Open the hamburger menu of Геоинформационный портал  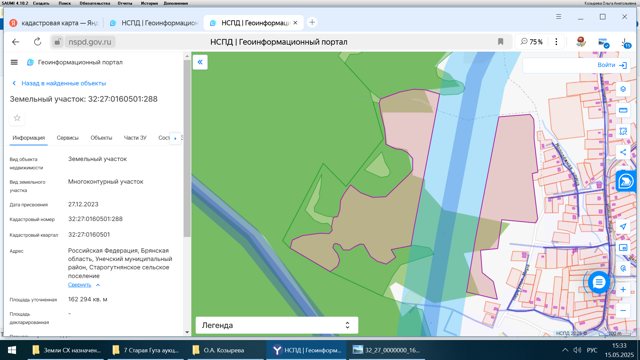14,62
